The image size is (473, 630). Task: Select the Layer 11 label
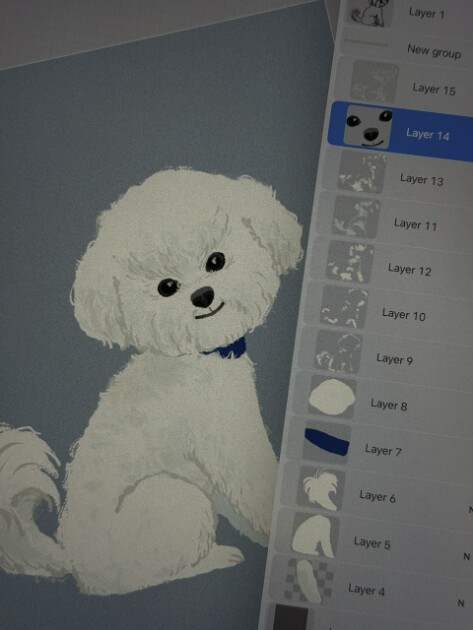tap(415, 224)
